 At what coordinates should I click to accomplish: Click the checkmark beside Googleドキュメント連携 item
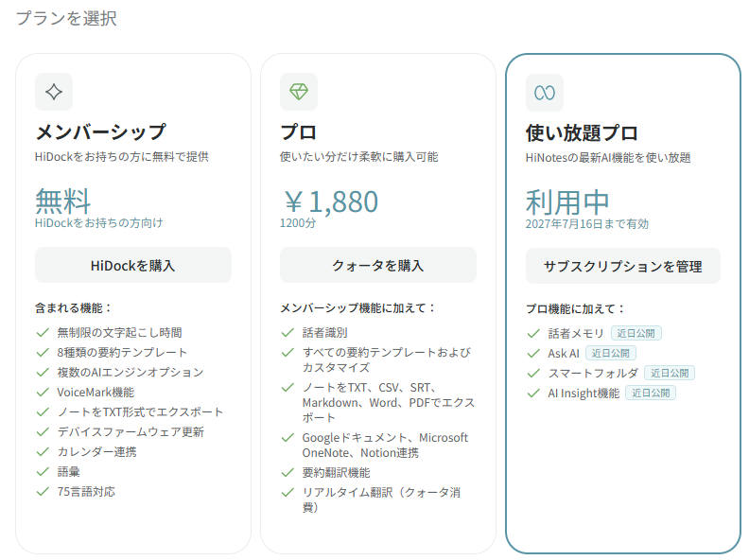[x=287, y=438]
